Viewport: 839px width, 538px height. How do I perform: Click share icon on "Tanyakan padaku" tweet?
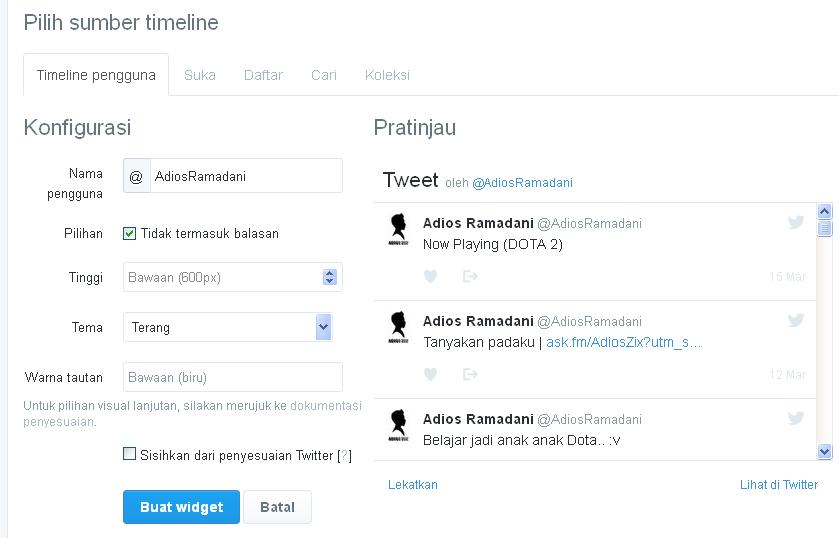click(470, 375)
